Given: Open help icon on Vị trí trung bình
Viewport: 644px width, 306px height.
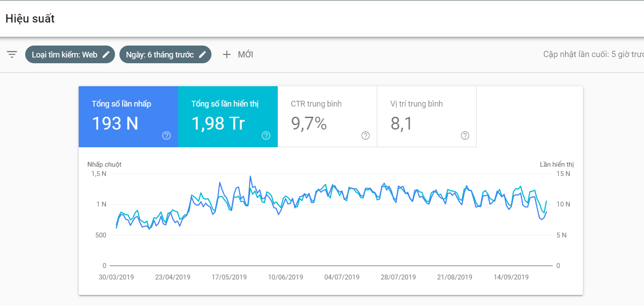Looking at the screenshot, I should pos(465,136).
